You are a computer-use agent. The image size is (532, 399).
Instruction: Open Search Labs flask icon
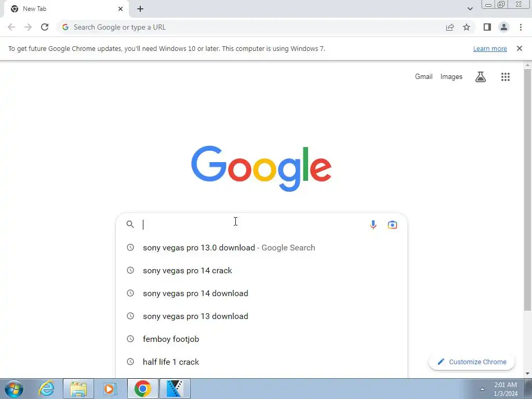tap(481, 77)
